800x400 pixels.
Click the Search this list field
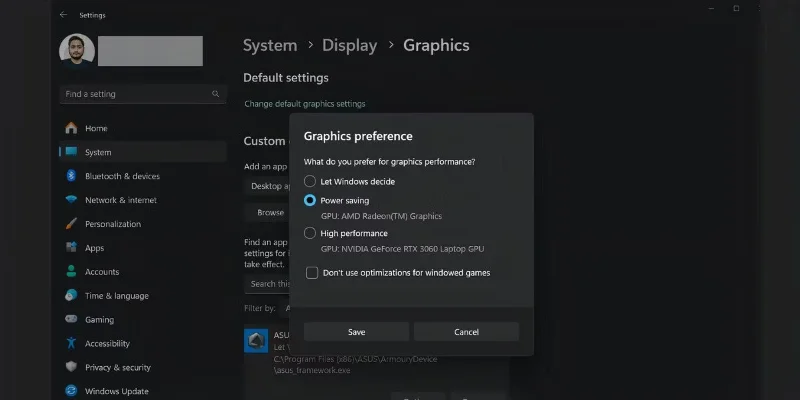click(267, 284)
